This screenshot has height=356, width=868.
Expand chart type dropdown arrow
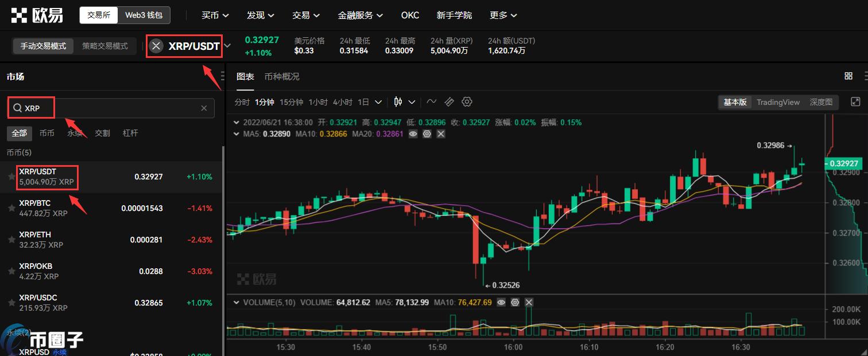click(412, 102)
